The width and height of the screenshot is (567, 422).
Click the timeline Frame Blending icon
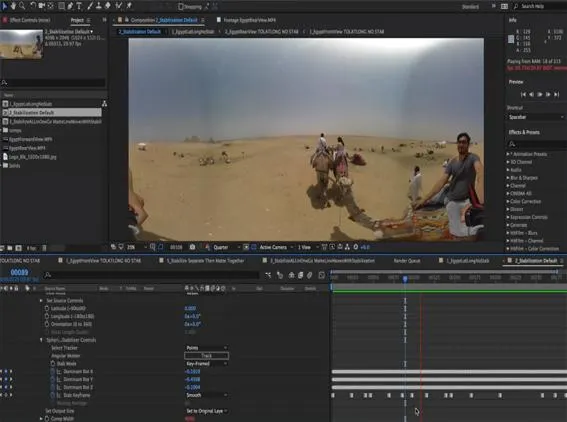point(300,275)
